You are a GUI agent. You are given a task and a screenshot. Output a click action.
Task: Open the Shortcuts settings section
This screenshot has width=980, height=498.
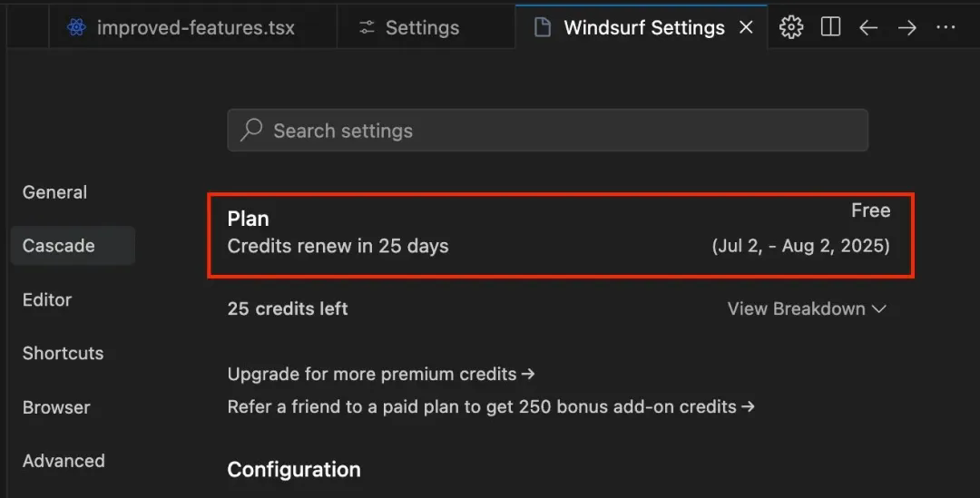(x=64, y=353)
